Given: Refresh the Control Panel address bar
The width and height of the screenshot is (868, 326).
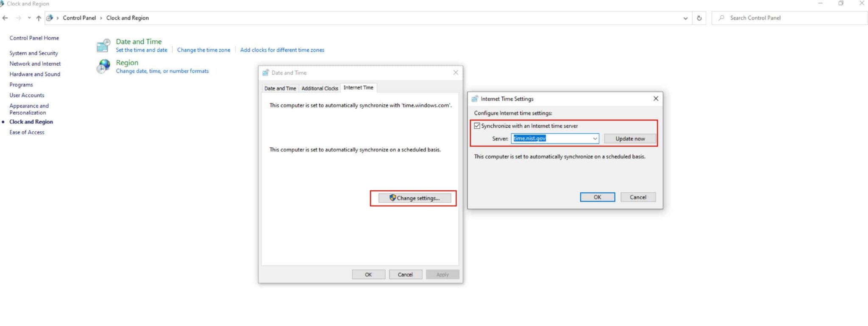Looking at the screenshot, I should pos(699,18).
